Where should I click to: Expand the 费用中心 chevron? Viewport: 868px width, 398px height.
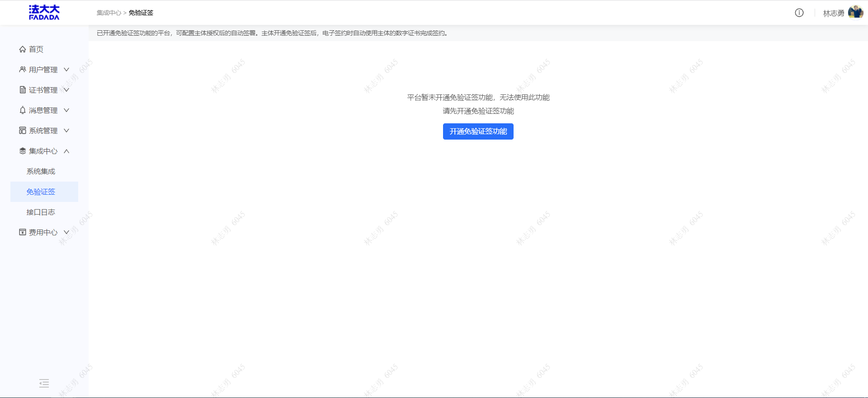click(x=66, y=232)
